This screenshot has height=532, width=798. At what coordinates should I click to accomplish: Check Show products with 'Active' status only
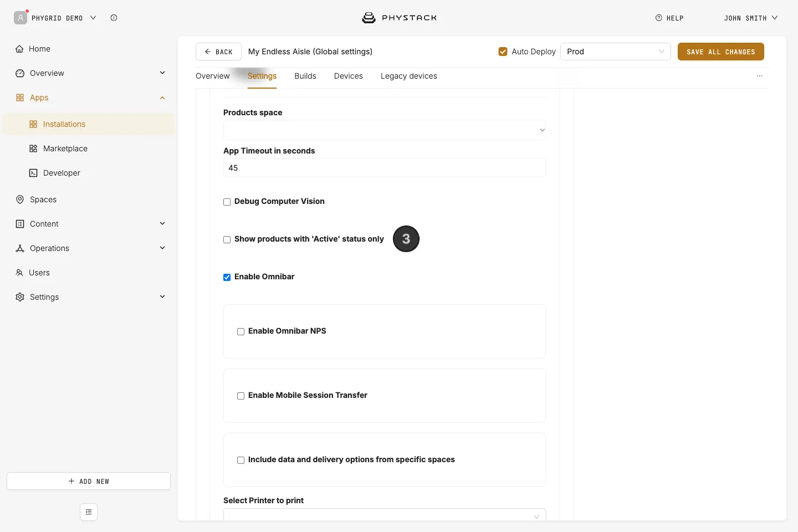[x=227, y=239]
